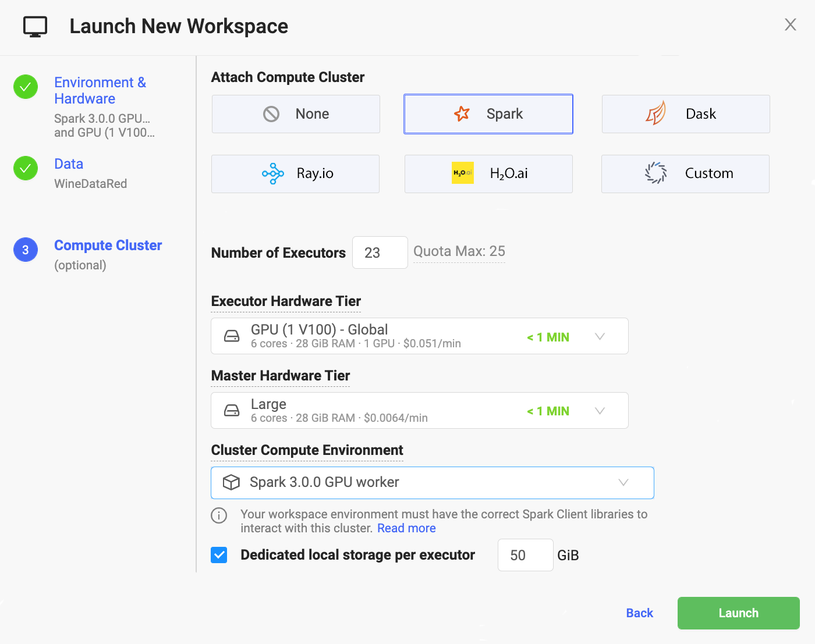This screenshot has width=815, height=644.
Task: Select the Compute Cluster step in sidebar
Action: 108,245
